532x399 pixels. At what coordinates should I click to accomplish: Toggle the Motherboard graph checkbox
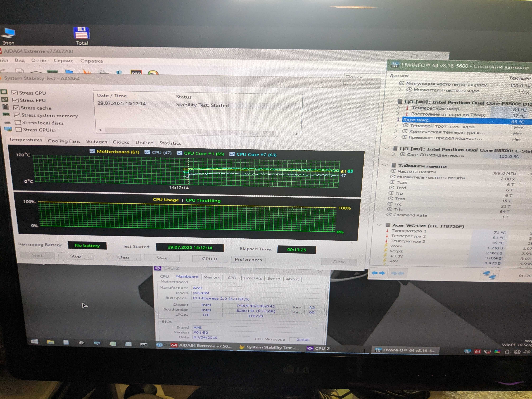[x=92, y=151]
